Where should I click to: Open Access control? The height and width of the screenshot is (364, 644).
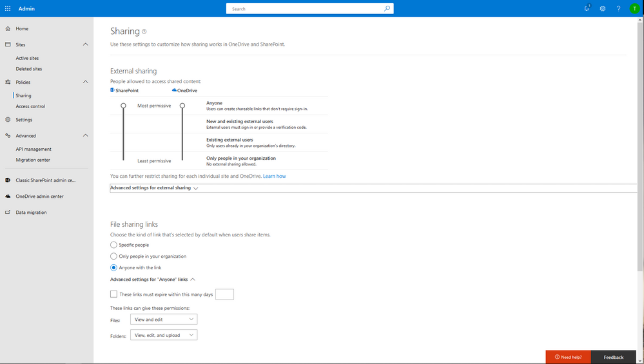30,106
